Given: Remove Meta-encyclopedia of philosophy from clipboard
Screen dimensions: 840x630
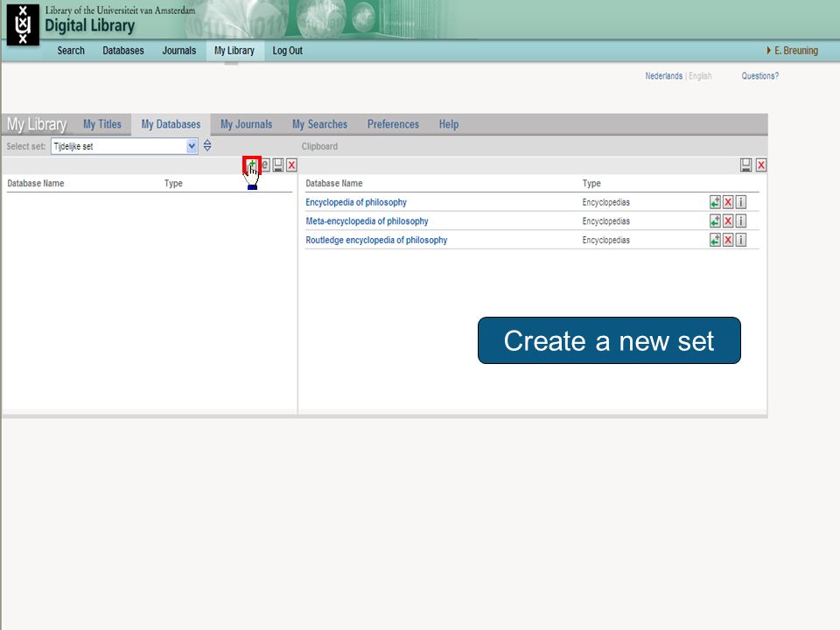Looking at the screenshot, I should [x=728, y=220].
